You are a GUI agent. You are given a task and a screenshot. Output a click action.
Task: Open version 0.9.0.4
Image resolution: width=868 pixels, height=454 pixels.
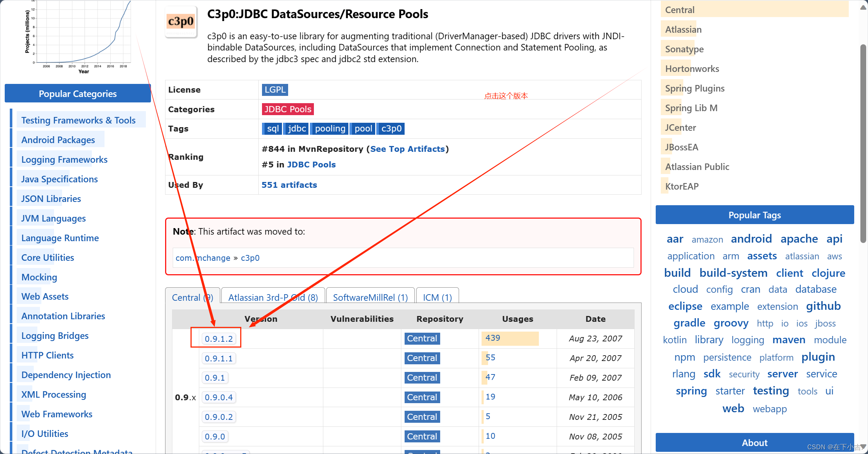coord(219,397)
